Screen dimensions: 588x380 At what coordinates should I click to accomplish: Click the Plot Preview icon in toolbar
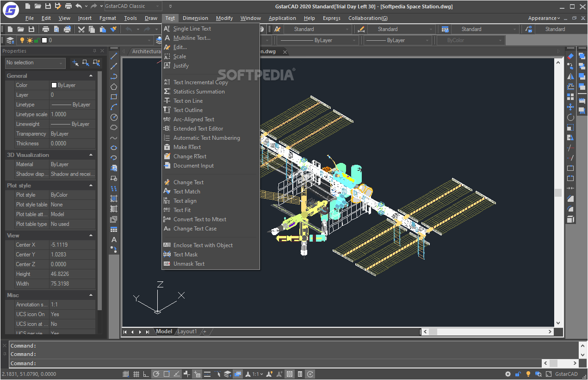[56, 29]
